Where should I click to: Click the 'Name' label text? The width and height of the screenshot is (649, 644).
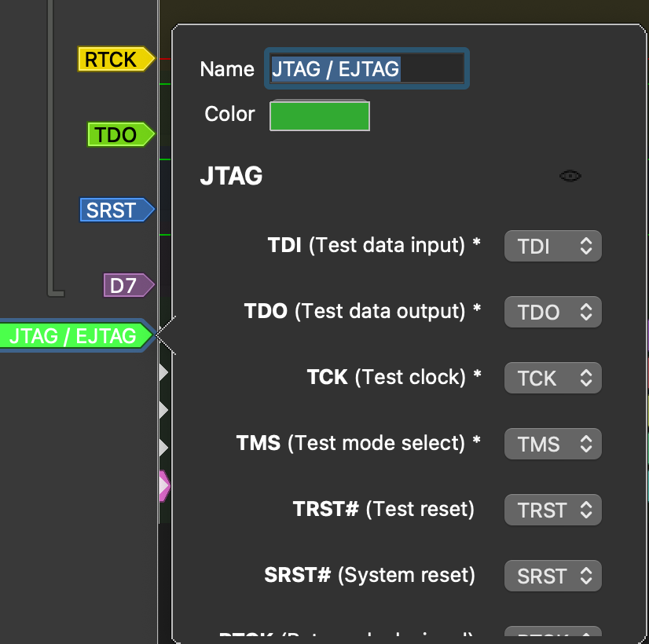point(227,69)
